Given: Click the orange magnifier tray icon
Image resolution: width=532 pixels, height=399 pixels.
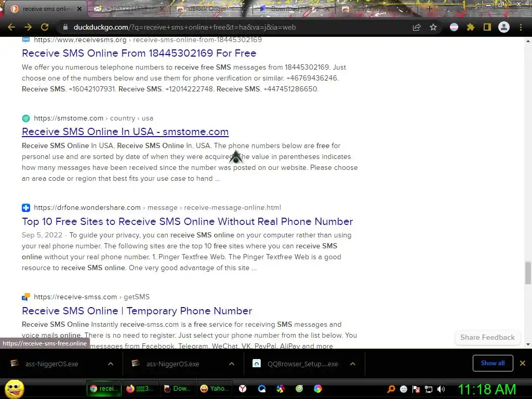Looking at the screenshot, I should tap(391, 389).
